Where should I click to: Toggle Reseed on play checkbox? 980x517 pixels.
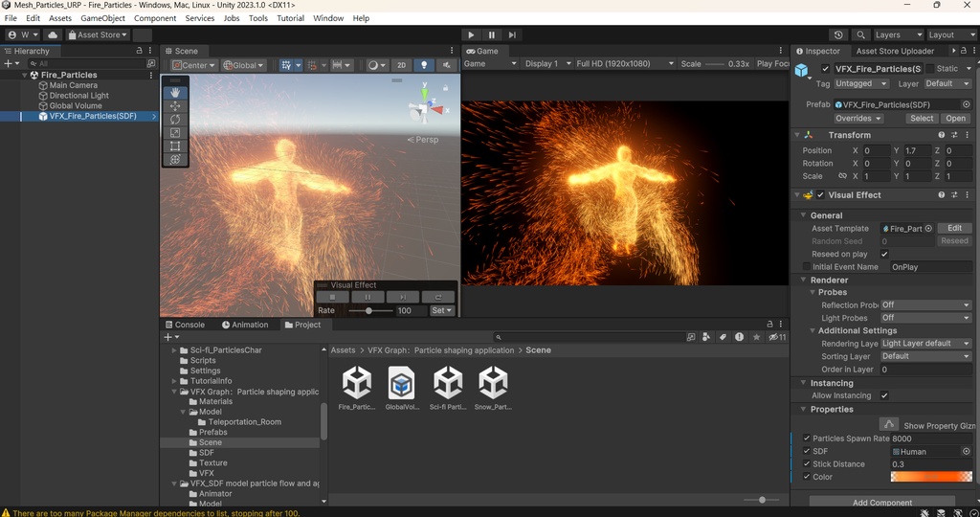pyautogui.click(x=884, y=254)
